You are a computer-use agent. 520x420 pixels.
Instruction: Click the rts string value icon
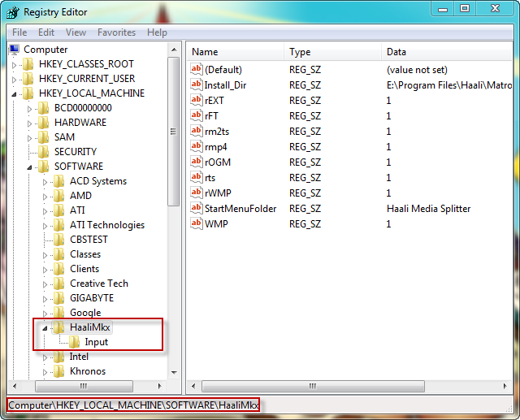pos(197,178)
